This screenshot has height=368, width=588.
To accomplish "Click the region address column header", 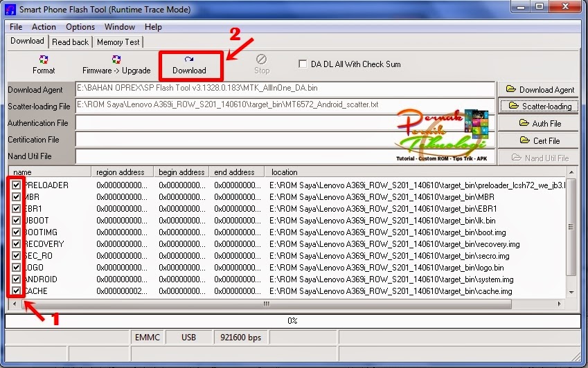I will 123,172.
